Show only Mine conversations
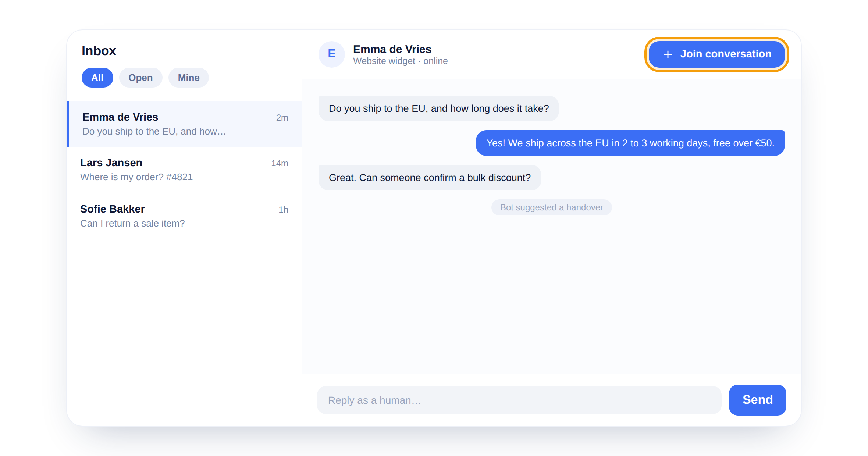The width and height of the screenshot is (868, 456). tap(189, 78)
